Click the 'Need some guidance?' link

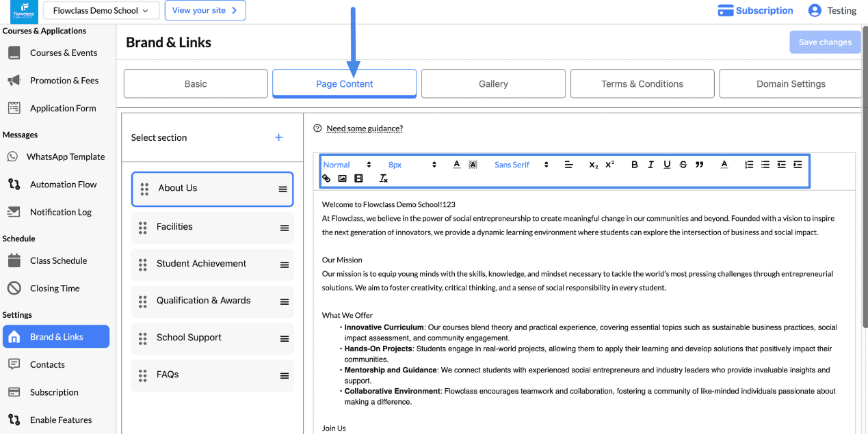(x=365, y=128)
